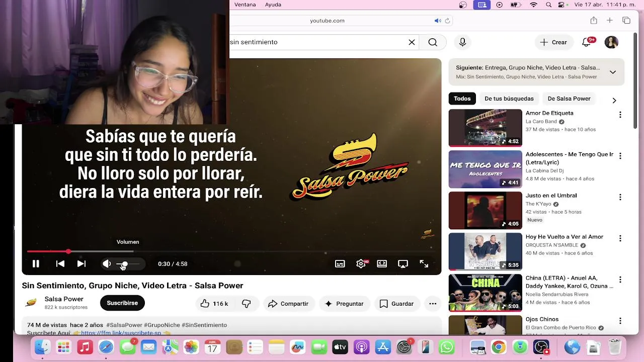644x362 pixels.
Task: Open options for Amor De Etiqueta
Action: pos(620,115)
